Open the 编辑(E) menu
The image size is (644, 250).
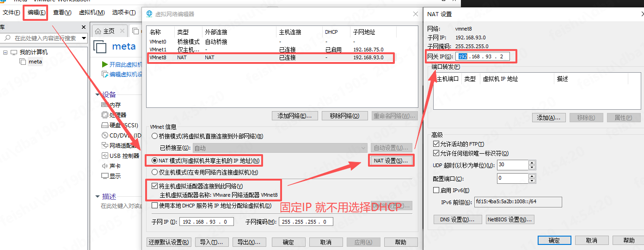[x=37, y=12]
